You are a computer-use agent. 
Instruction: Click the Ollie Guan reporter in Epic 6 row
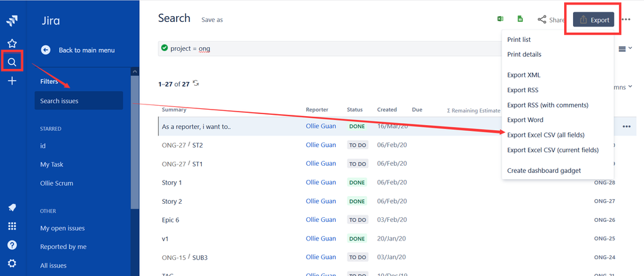321,220
